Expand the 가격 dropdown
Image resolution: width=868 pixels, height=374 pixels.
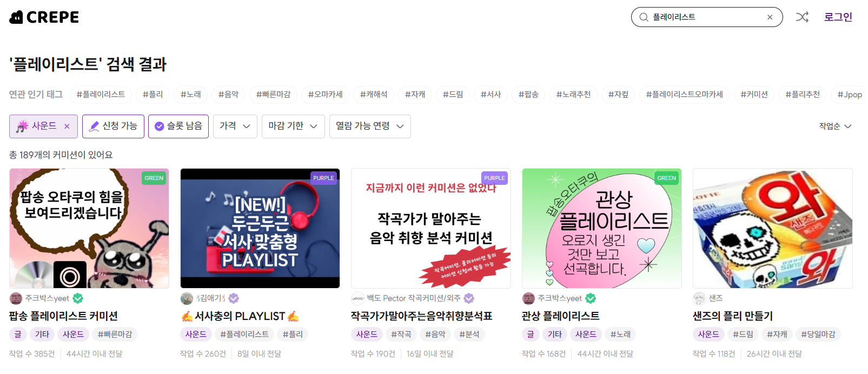[235, 126]
